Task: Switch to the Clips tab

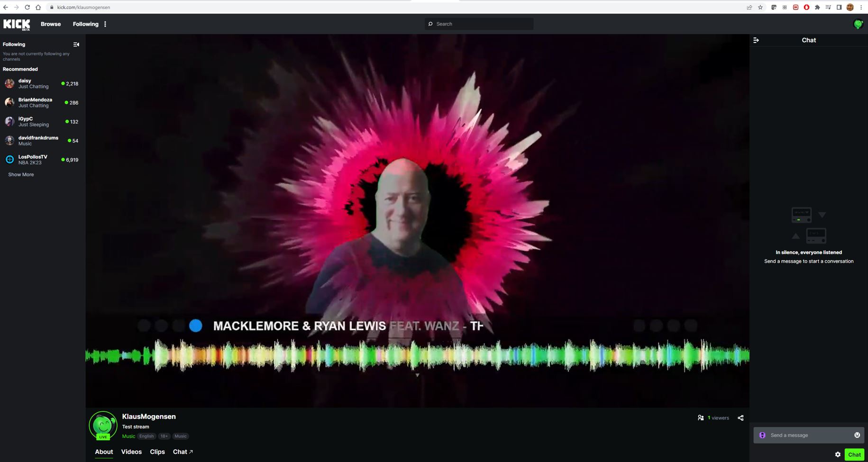Action: tap(157, 452)
